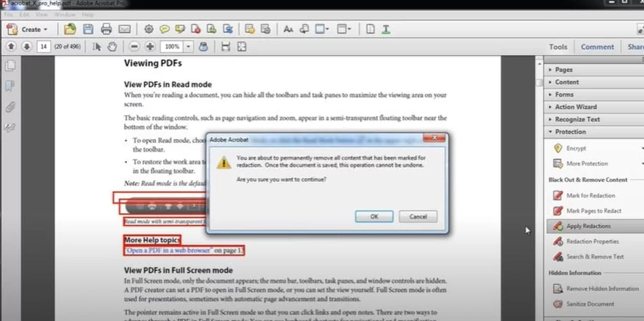Click the Encrypt lock icon

point(558,149)
